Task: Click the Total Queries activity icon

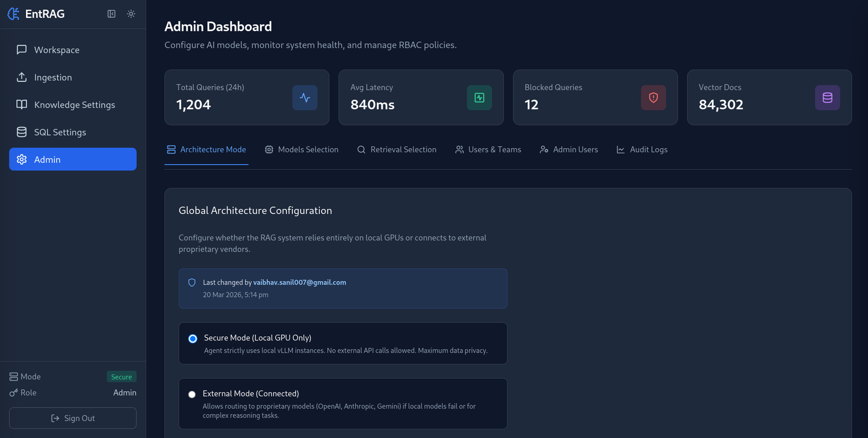Action: click(x=305, y=98)
